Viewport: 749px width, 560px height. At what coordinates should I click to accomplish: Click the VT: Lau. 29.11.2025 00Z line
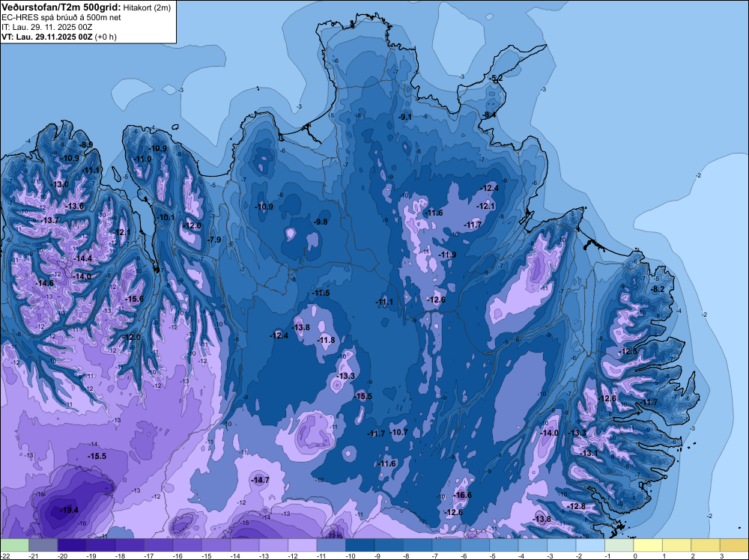click(46, 37)
